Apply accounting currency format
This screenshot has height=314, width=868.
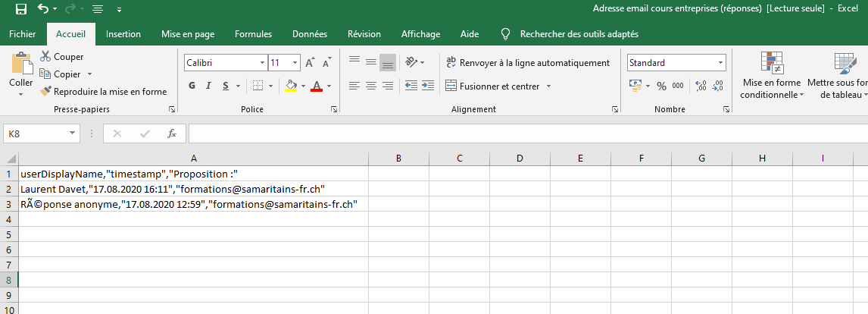click(x=635, y=86)
